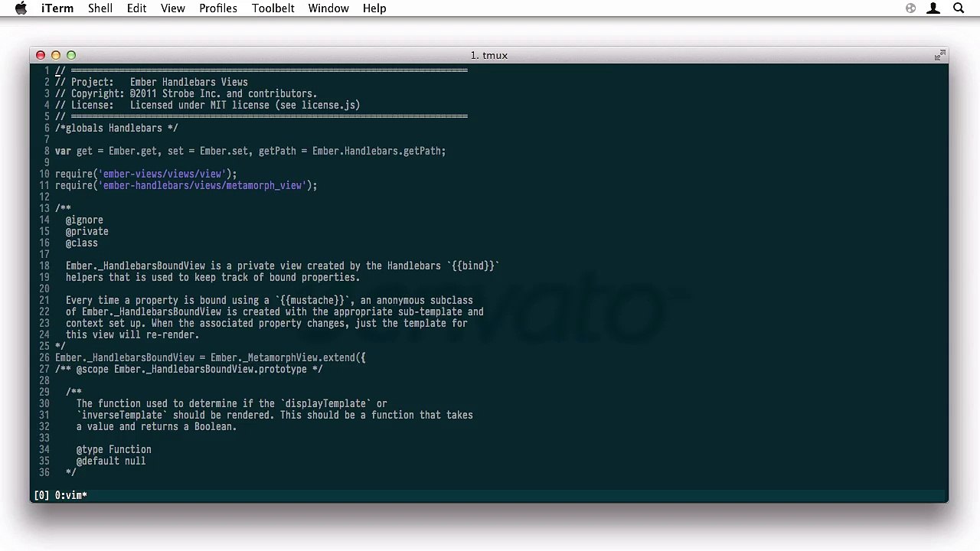This screenshot has height=551, width=980.
Task: Click the '@type Function' annotation
Action: 114,449
